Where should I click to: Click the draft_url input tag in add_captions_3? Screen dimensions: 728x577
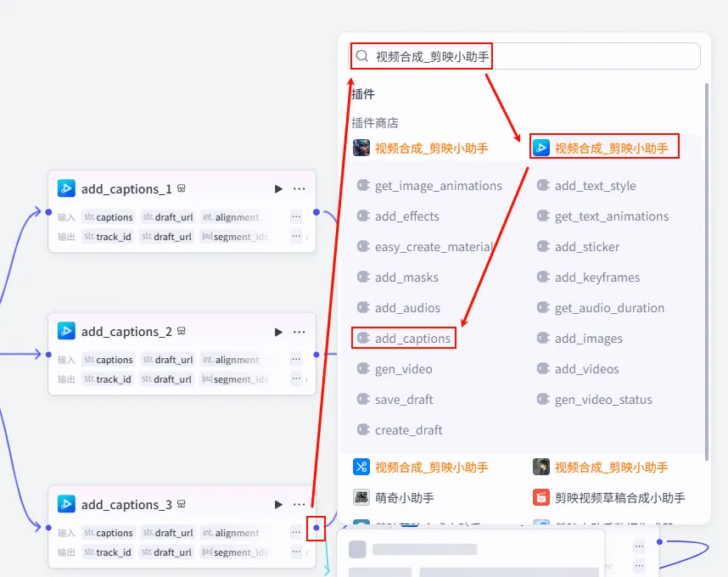coord(168,532)
